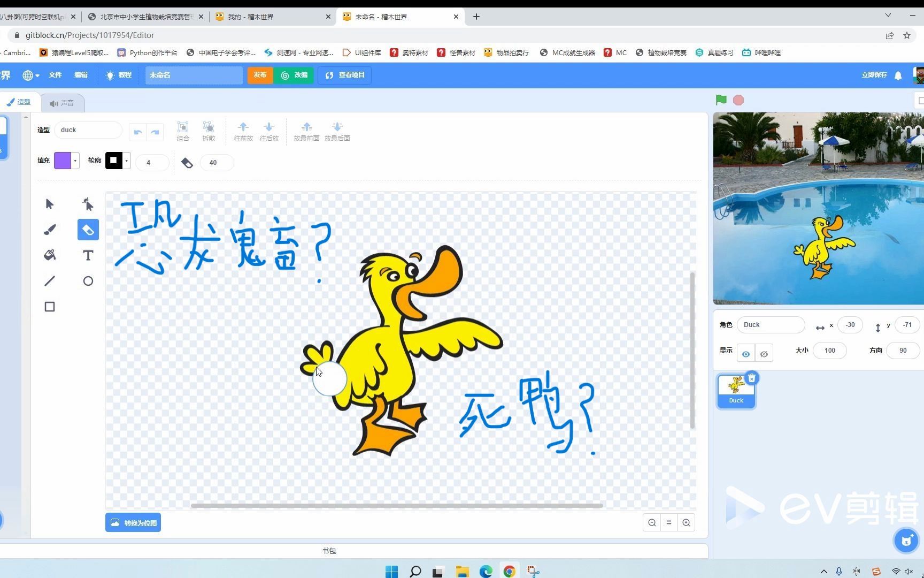
Task: Zoom out the costume canvas
Action: click(x=652, y=523)
